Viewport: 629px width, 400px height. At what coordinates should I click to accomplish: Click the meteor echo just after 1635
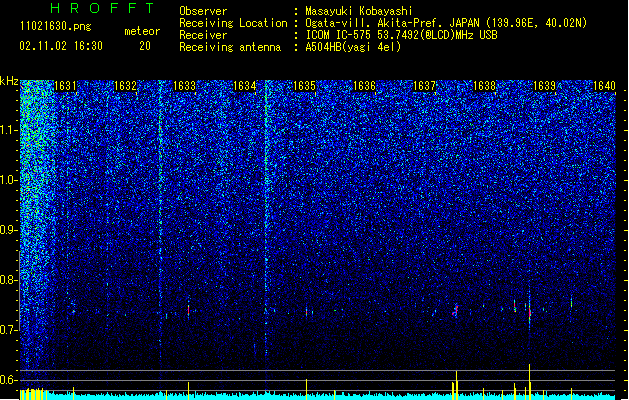point(307,312)
